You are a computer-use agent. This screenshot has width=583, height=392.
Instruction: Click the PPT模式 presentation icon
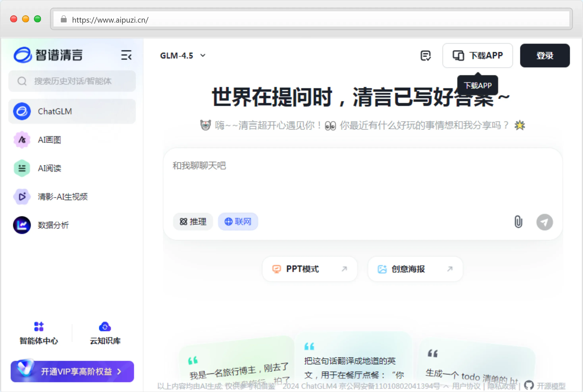pyautogui.click(x=277, y=269)
